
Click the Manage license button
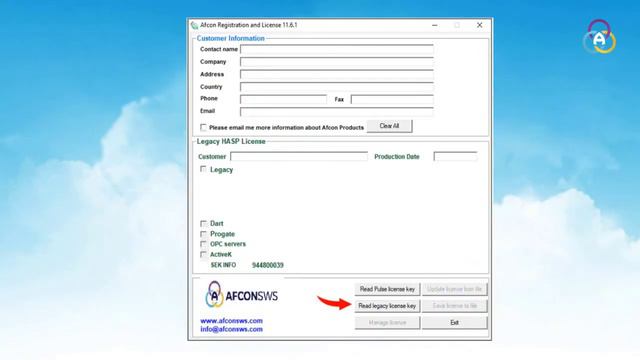387,322
